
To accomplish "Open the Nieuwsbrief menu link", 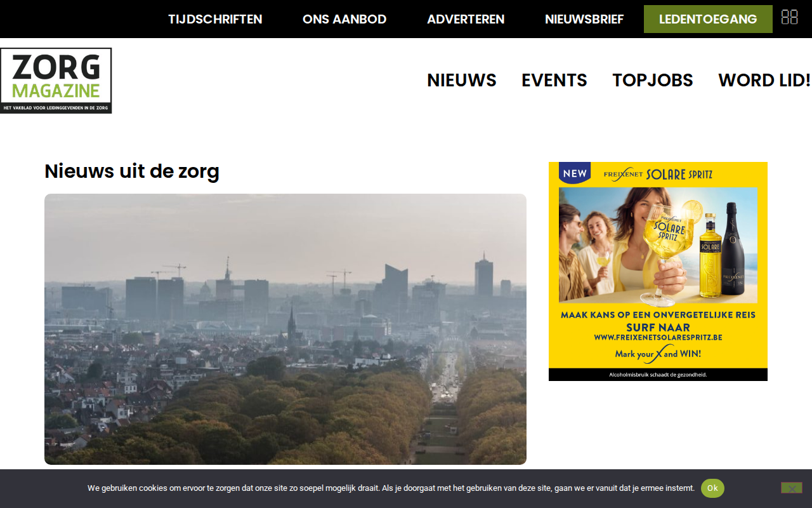I will point(584,19).
